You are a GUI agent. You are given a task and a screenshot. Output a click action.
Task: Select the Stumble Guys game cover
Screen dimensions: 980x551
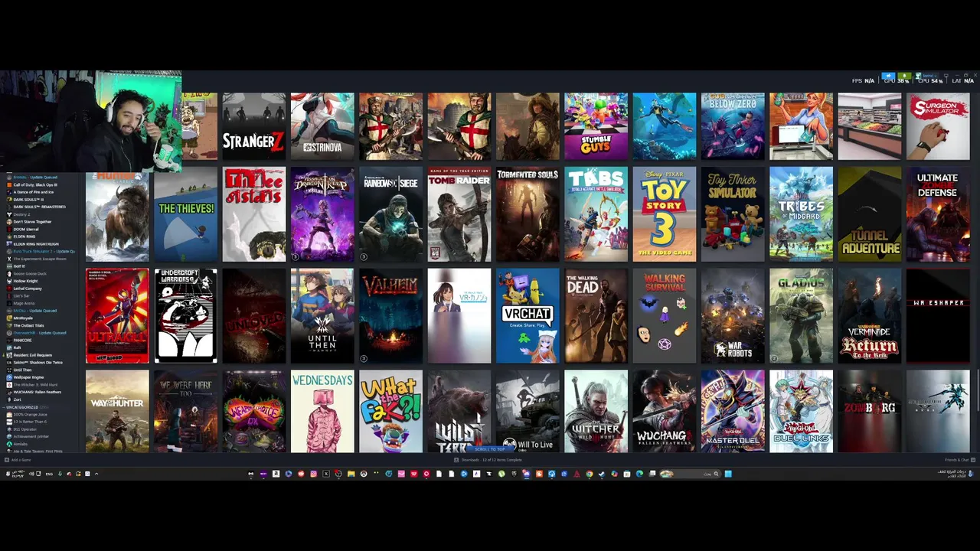point(596,126)
